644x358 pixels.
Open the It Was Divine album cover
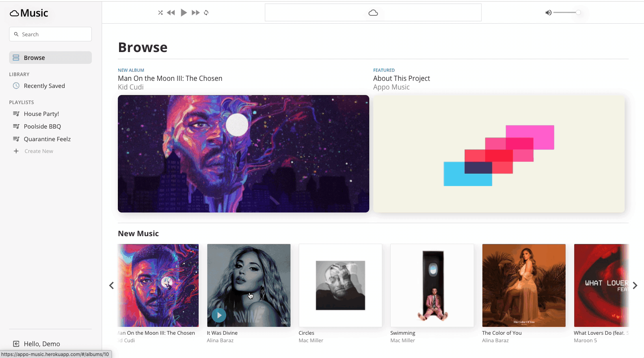click(249, 285)
